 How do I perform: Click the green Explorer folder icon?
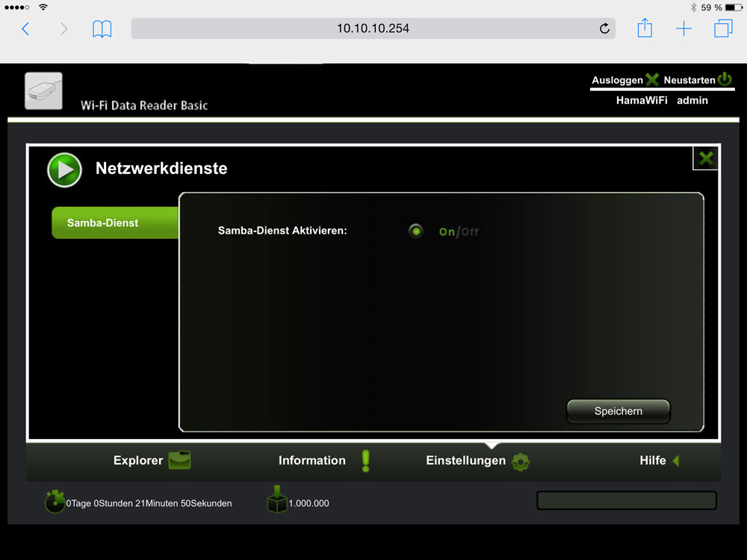click(x=179, y=460)
